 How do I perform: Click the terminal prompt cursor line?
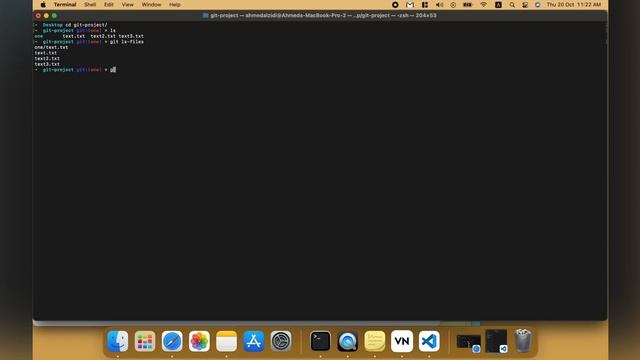click(x=75, y=70)
